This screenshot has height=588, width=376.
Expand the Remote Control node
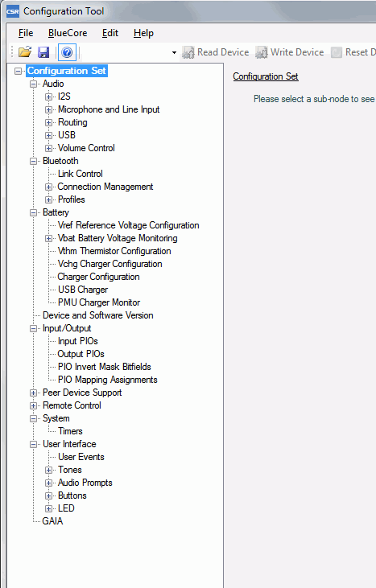[33, 405]
